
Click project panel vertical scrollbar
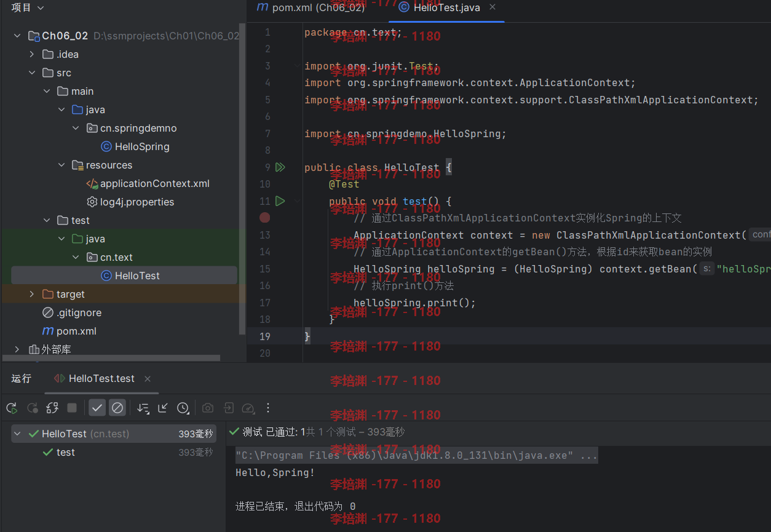coord(242,178)
